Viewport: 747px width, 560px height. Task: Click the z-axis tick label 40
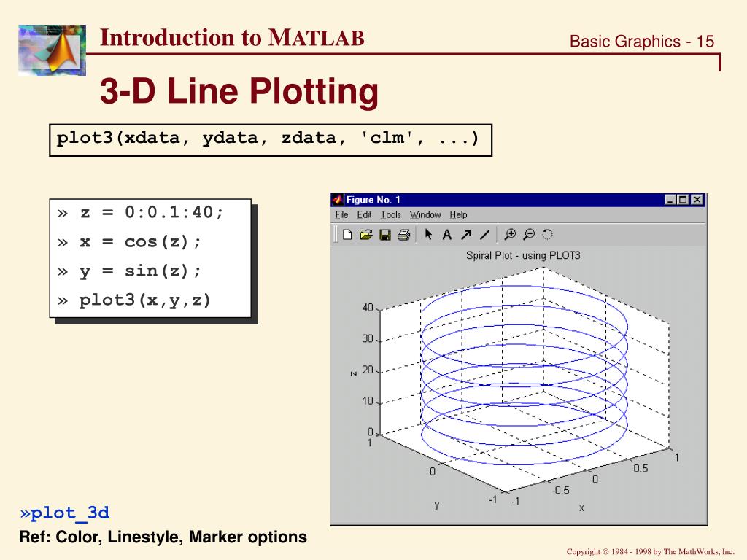click(x=368, y=308)
